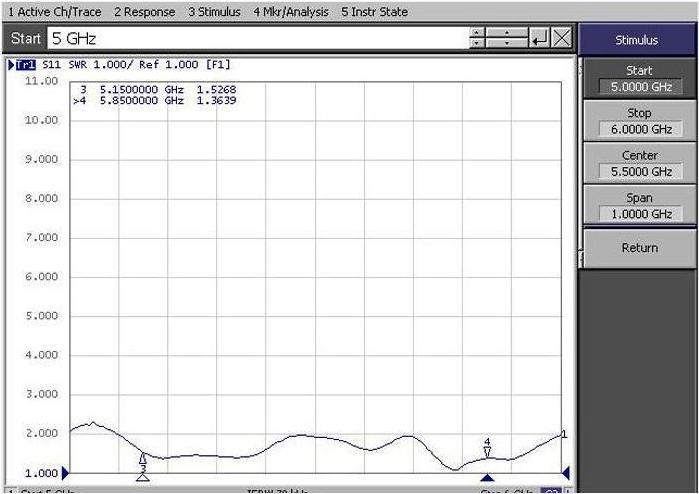The image size is (699, 494).
Task: Click the small down arrow stepper in entry bar
Action: pyautogui.click(x=477, y=44)
